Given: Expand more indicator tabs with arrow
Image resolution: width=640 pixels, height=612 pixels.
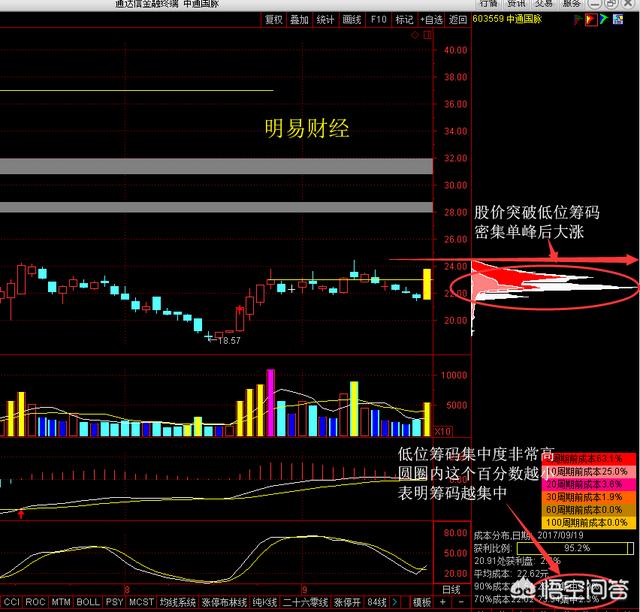Looking at the screenshot, I should pos(395,602).
